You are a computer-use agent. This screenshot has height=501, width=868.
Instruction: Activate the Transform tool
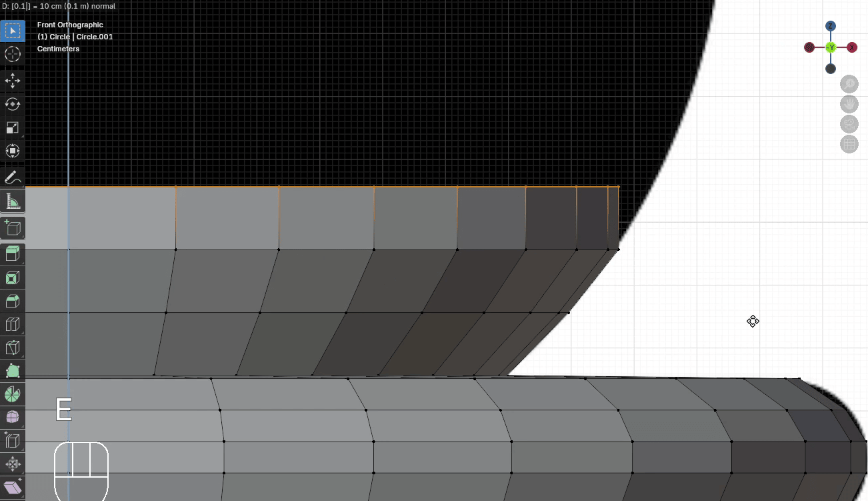point(13,151)
